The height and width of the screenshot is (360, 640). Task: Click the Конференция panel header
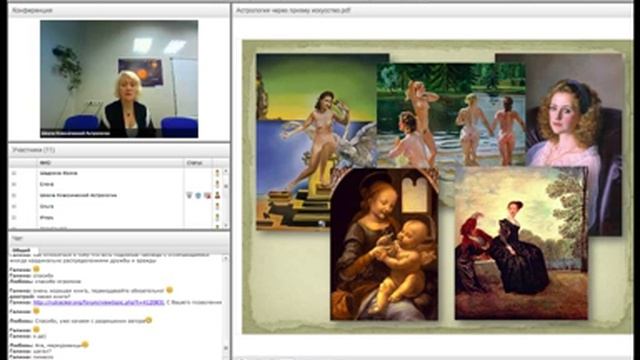click(x=119, y=10)
